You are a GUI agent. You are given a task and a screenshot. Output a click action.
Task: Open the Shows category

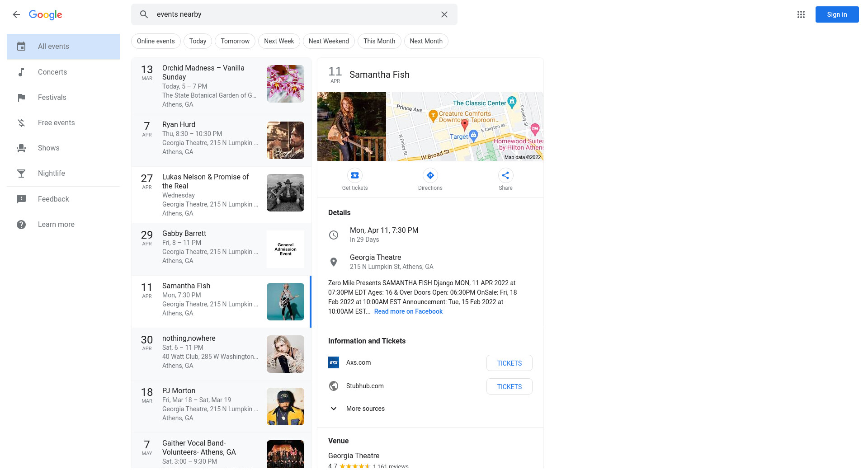tap(63, 148)
